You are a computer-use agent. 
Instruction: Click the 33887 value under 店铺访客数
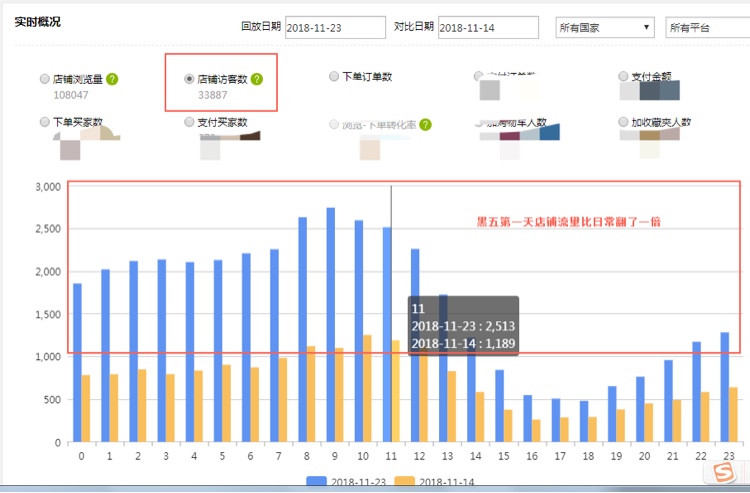click(x=213, y=95)
